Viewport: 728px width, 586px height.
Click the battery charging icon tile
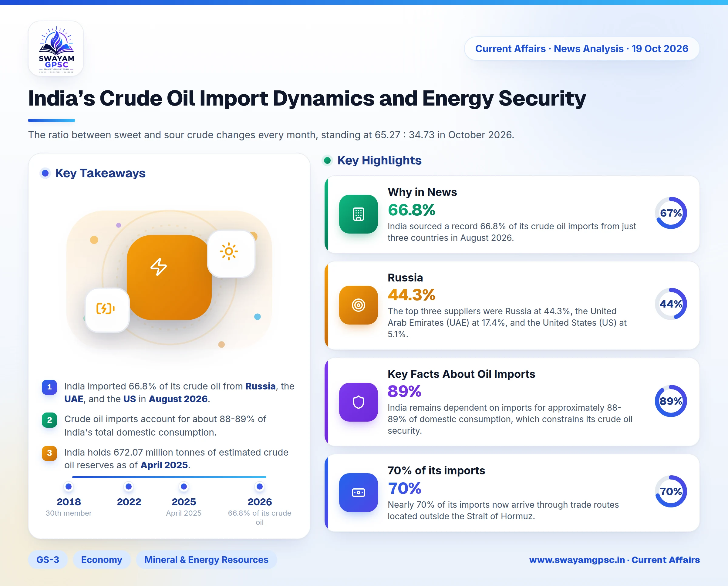coord(107,310)
